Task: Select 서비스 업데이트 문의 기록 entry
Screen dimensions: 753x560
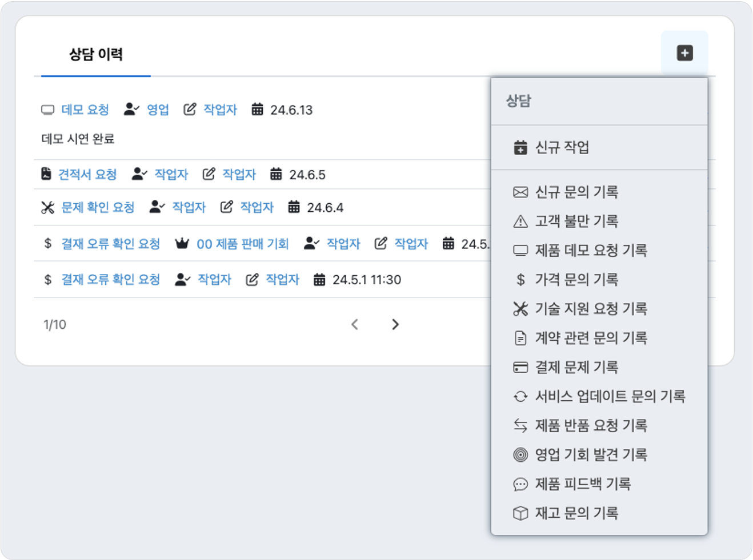Action: click(599, 396)
